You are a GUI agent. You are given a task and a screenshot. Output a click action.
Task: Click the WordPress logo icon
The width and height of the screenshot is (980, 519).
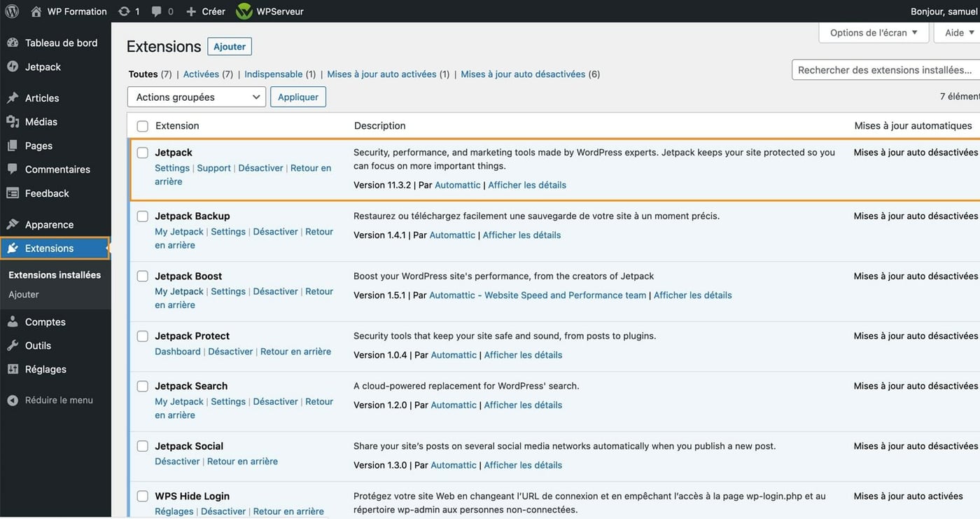point(12,11)
